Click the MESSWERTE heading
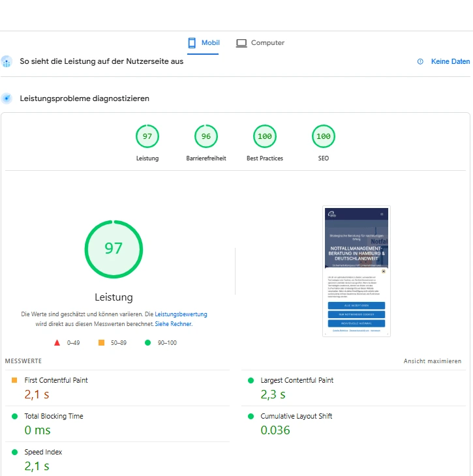This screenshot has height=476, width=473. click(23, 361)
